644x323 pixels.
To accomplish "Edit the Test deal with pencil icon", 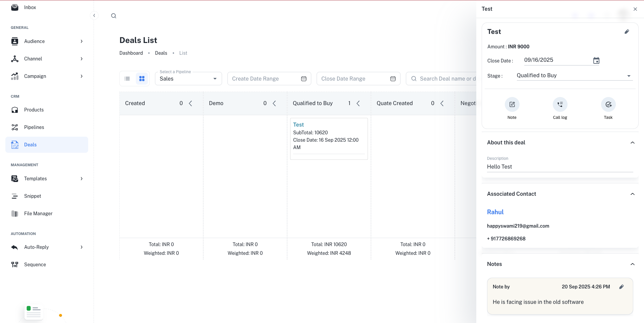I will coord(627,32).
